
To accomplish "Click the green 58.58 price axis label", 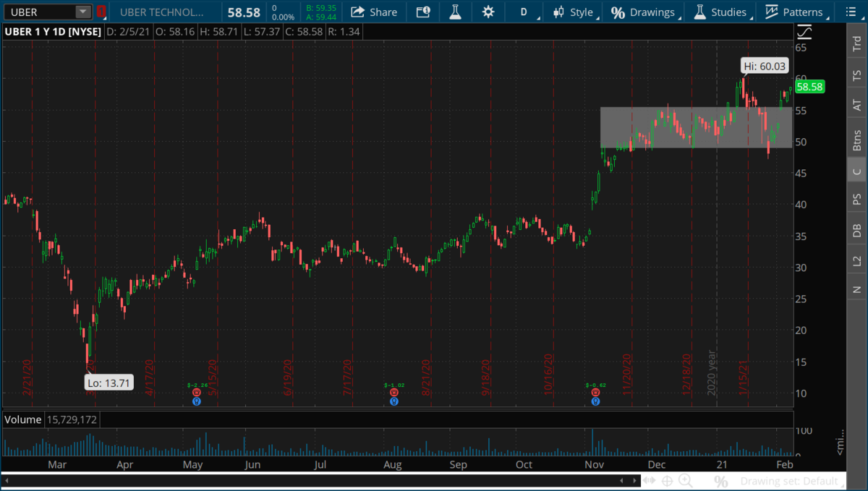I will (x=809, y=87).
